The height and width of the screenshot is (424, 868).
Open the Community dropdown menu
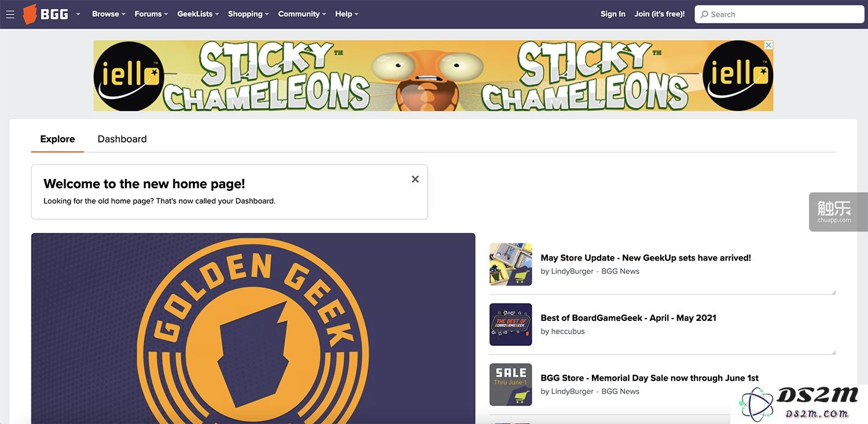pos(302,14)
